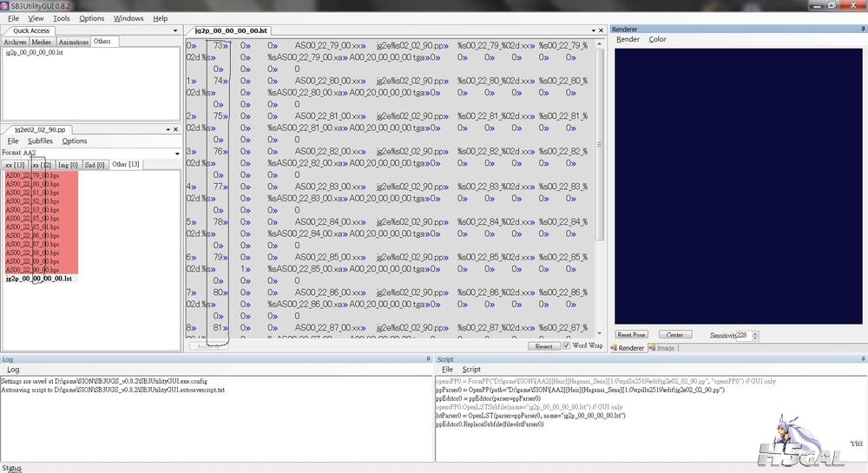Screen dimensions: 868x473
Task: Click the Revert button
Action: coord(543,345)
